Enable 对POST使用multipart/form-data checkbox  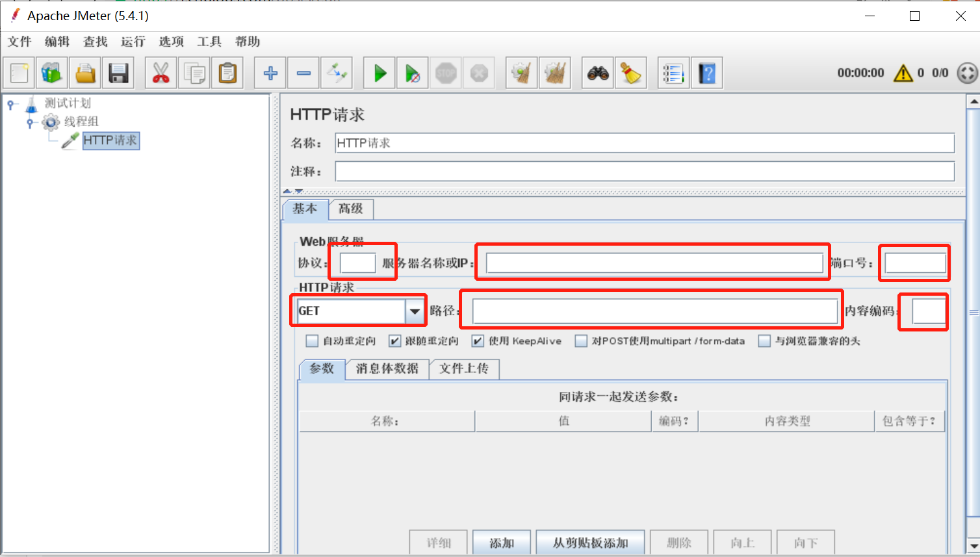click(581, 341)
